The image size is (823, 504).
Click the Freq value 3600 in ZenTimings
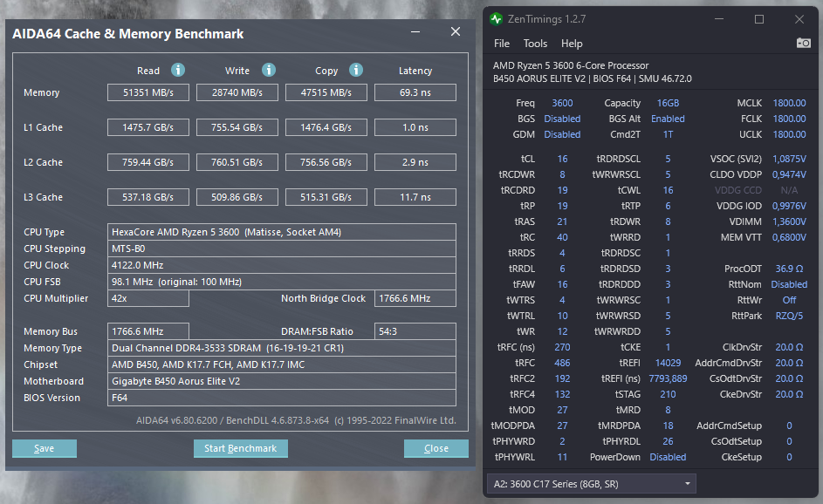pos(562,103)
